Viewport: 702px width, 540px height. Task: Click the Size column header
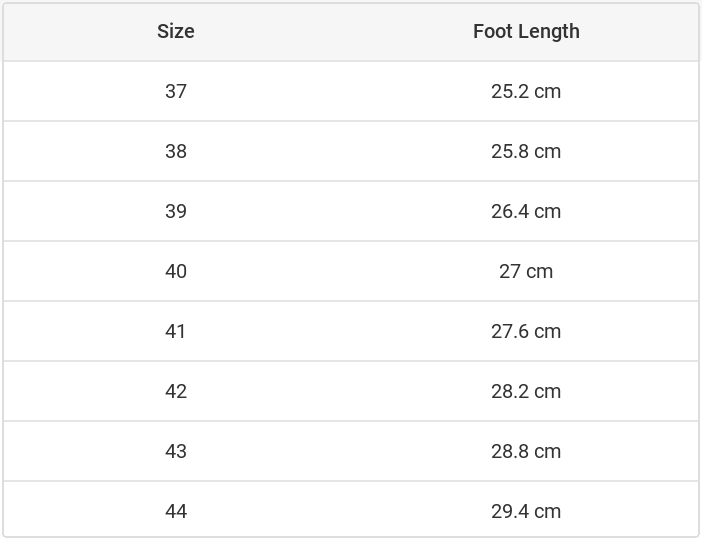(x=176, y=31)
